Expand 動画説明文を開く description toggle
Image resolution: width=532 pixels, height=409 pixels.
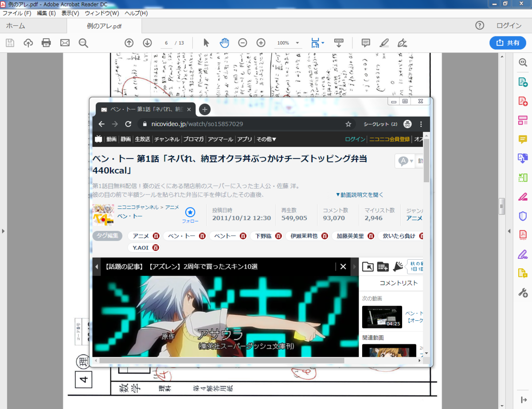coord(359,195)
